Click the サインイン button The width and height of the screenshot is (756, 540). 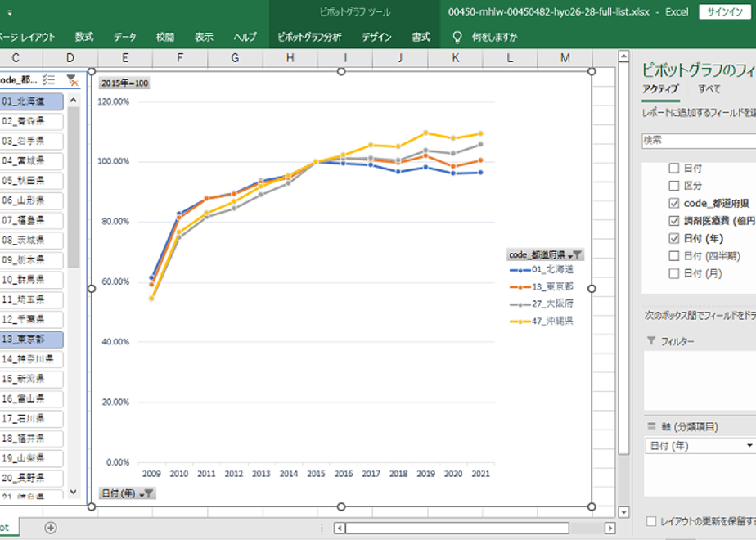coord(725,12)
